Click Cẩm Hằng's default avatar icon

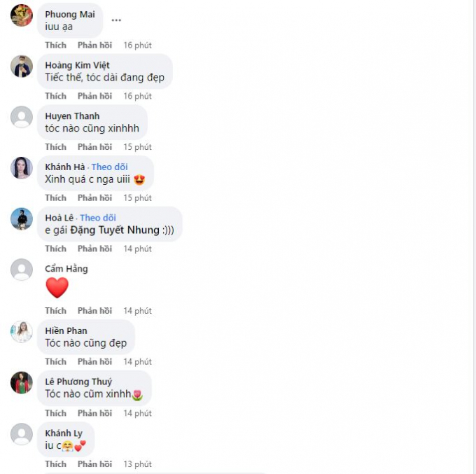tap(22, 270)
